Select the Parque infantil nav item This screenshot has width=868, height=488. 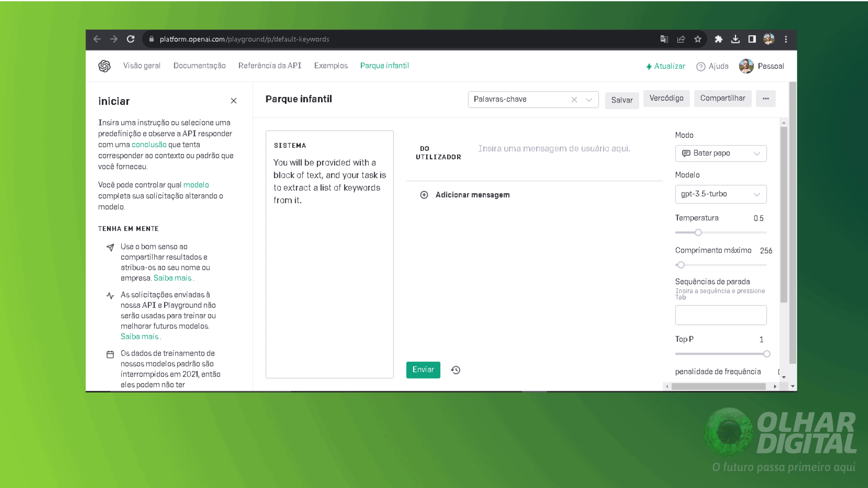pos(385,66)
